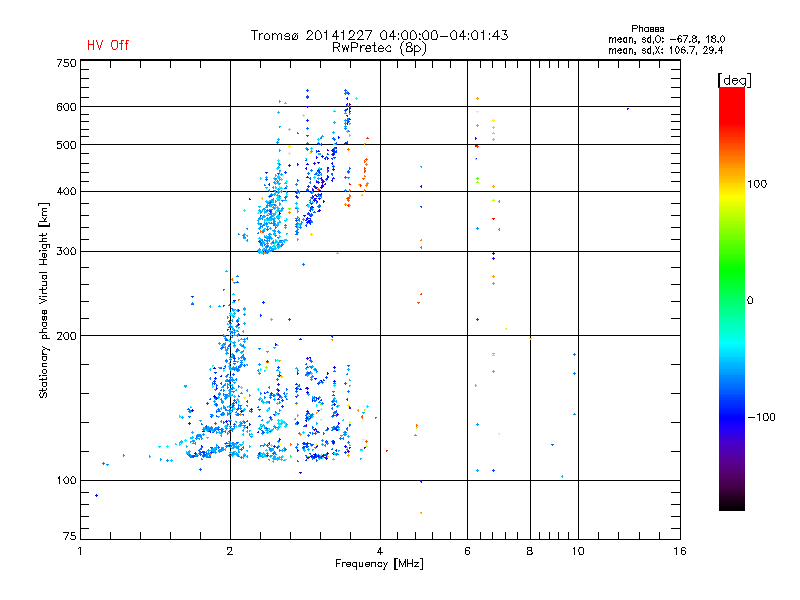Click the red 'HV Off' status label
Viewport: 800px width, 600px height.
pos(108,45)
